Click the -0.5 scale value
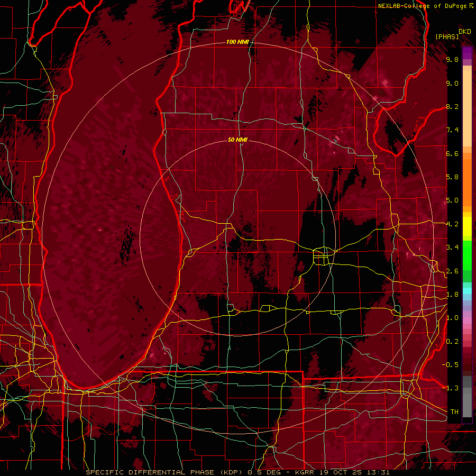476x476 pixels. [x=450, y=364]
